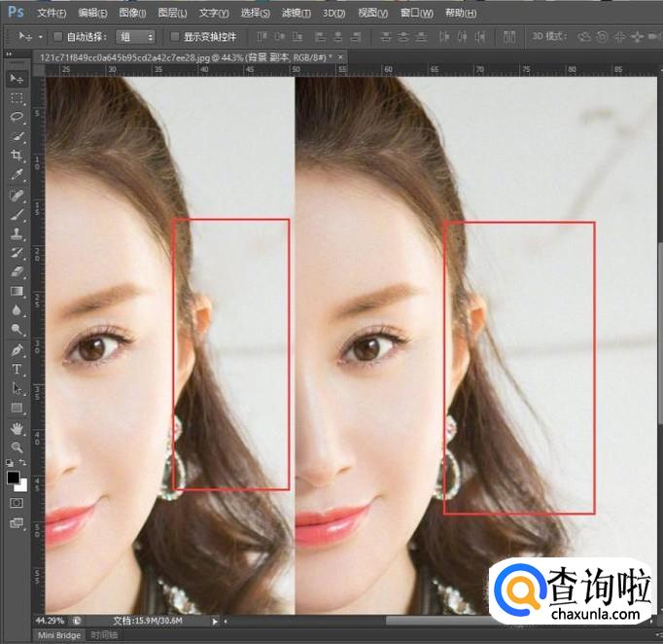663x644 pixels.
Task: Open the 组 auto-select dropdown
Action: click(136, 37)
